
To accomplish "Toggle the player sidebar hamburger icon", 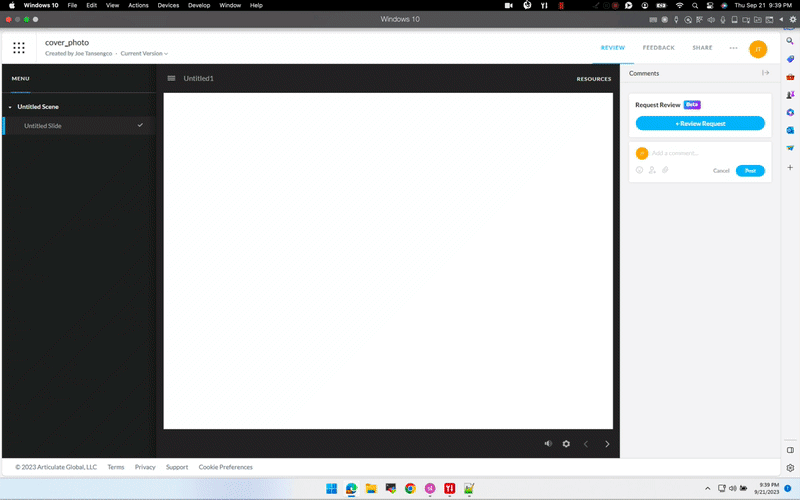I will [171, 78].
